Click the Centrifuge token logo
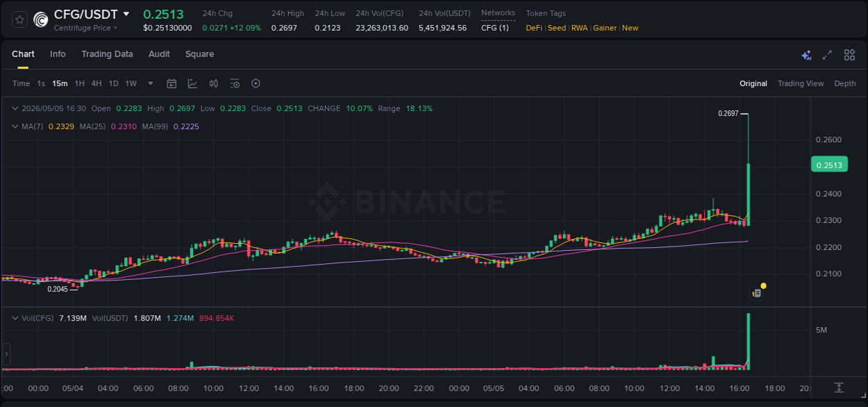This screenshot has height=407, width=868. coord(41,20)
